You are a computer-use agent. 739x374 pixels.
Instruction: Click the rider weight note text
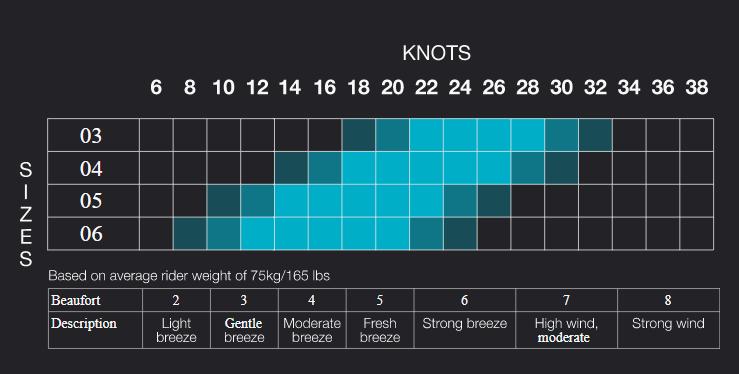pos(189,276)
